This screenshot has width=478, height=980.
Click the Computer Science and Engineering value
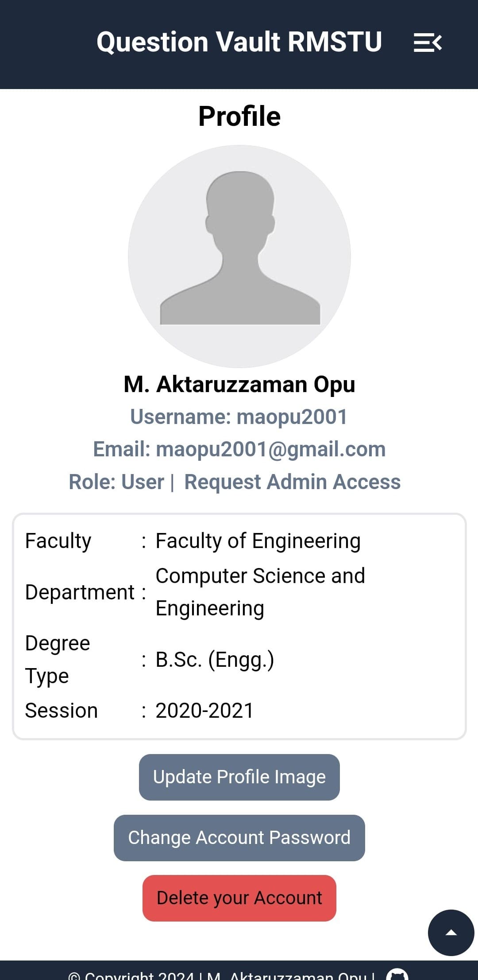[x=260, y=592]
